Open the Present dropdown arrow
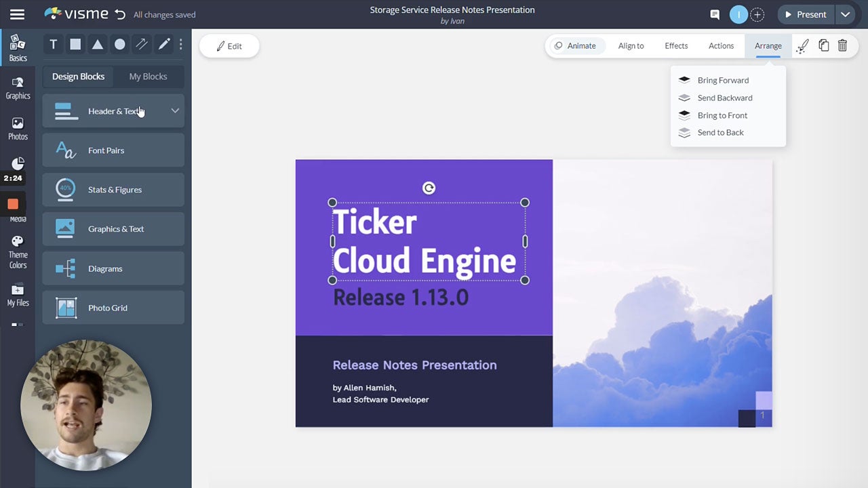The image size is (868, 488). (845, 14)
